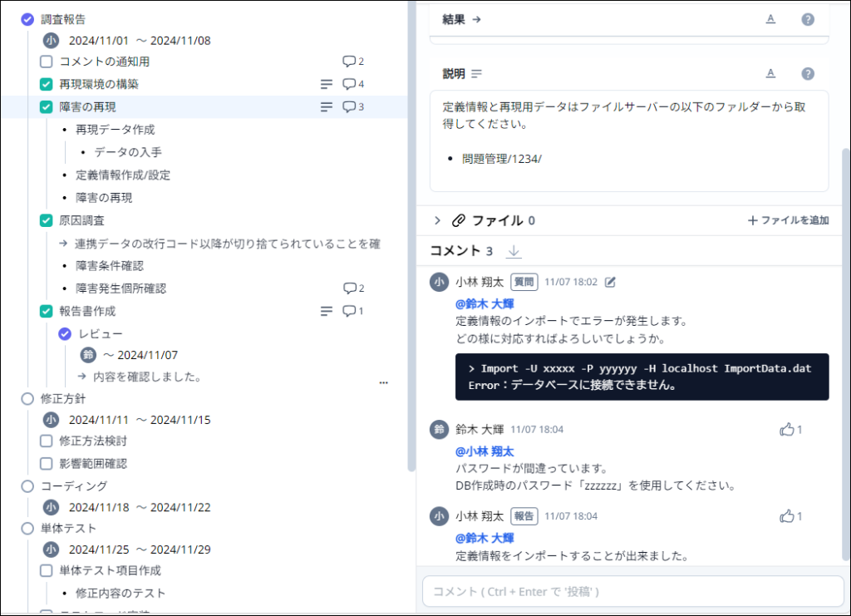The image size is (851, 616).
Task: Click the download arrow next to コメント 3
Action: pyautogui.click(x=514, y=251)
